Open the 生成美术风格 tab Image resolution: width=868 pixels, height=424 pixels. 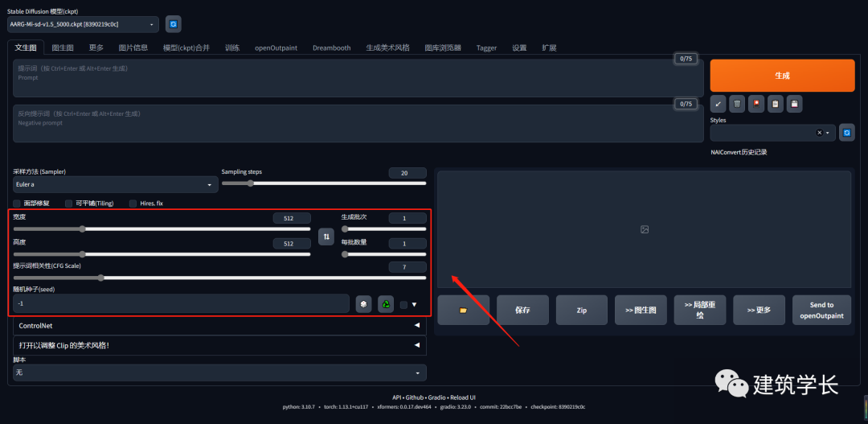(387, 47)
